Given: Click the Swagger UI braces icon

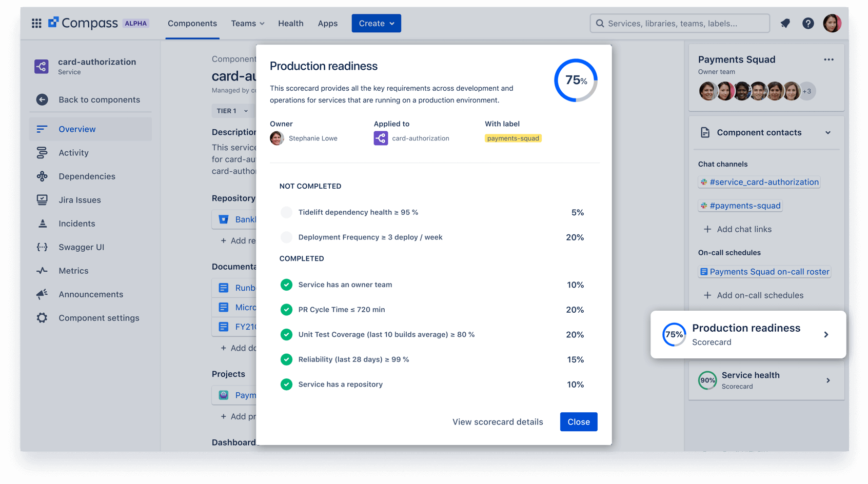Looking at the screenshot, I should (x=42, y=247).
